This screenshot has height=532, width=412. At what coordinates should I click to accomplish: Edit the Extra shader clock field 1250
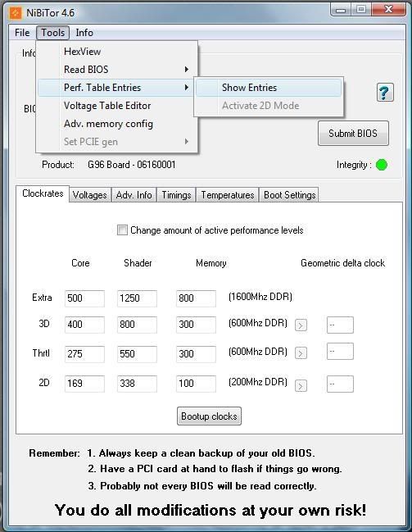click(x=137, y=298)
